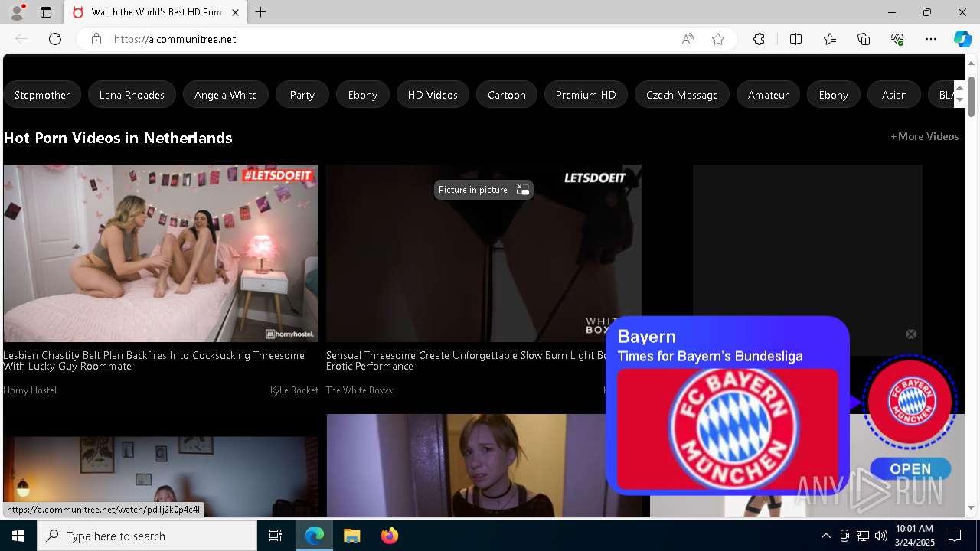Launch the Copilot sidebar icon
Viewport: 980px width, 551px height.
pos(962,39)
